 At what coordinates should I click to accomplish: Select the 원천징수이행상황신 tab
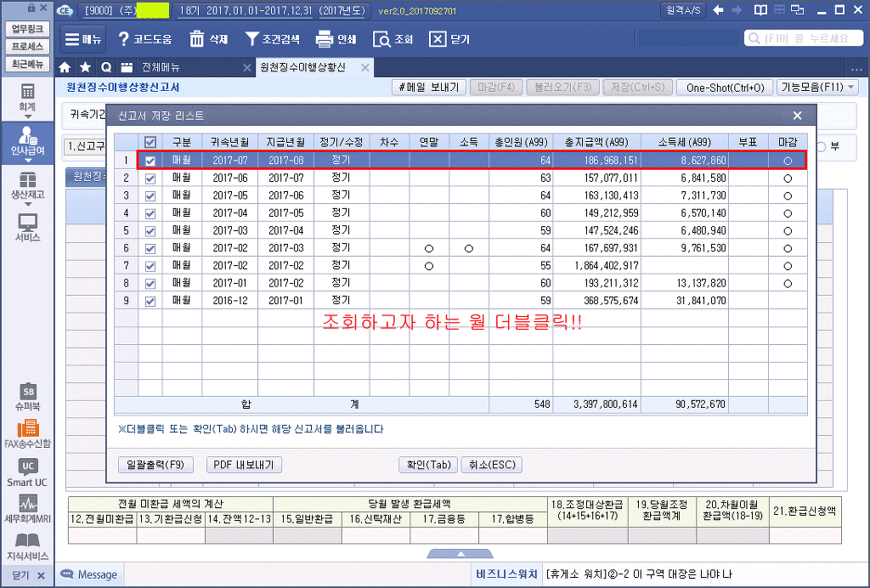302,67
